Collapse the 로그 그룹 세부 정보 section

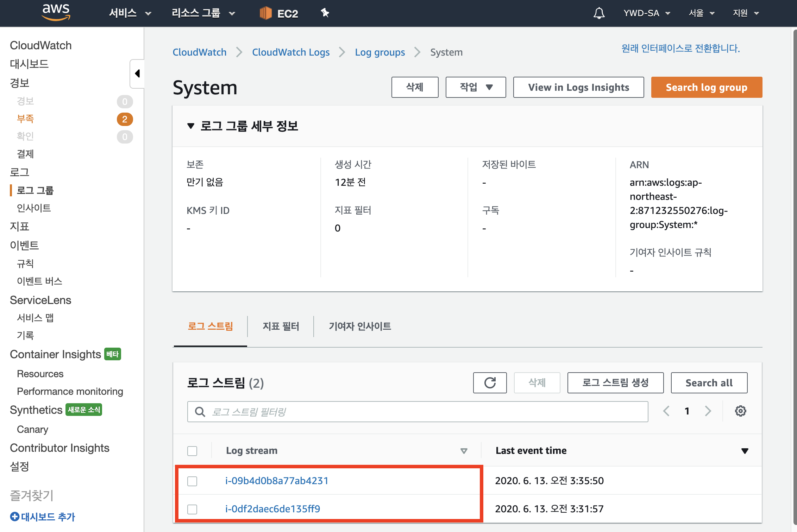[191, 126]
